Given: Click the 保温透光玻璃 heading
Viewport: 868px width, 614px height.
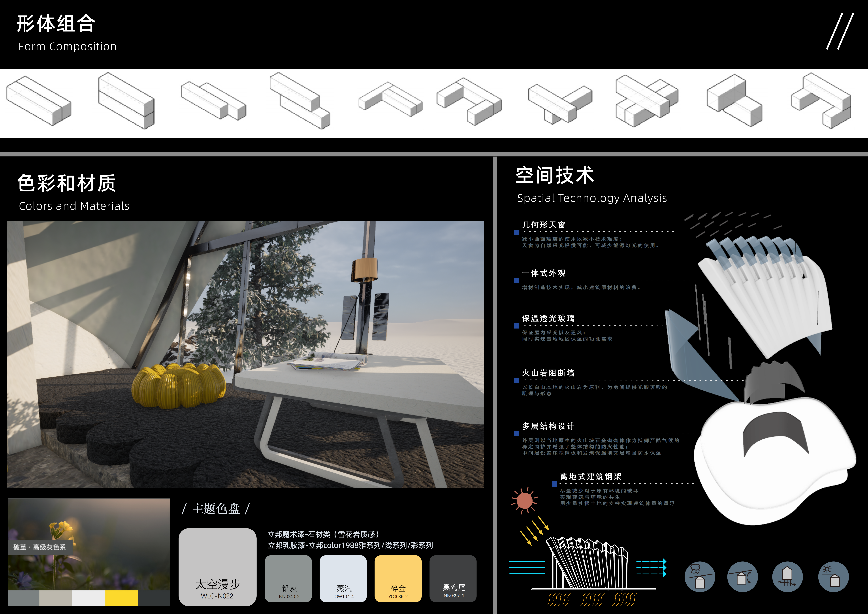Looking at the screenshot, I should [548, 318].
